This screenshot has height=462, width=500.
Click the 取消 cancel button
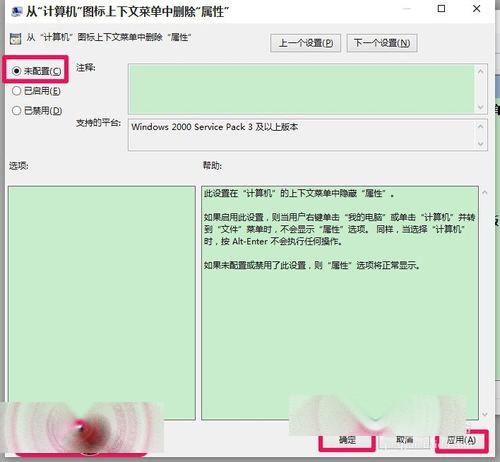click(404, 440)
